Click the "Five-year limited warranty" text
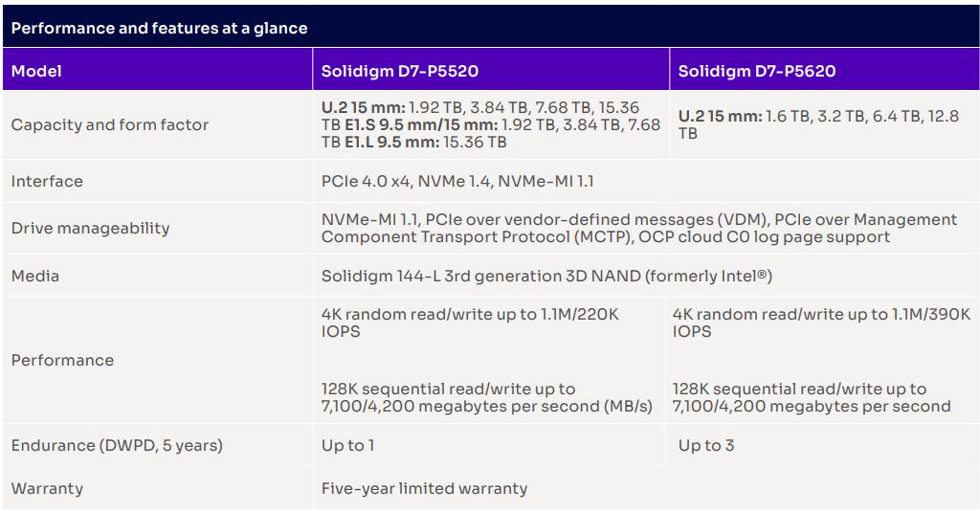The height and width of the screenshot is (512, 980). pos(424,489)
